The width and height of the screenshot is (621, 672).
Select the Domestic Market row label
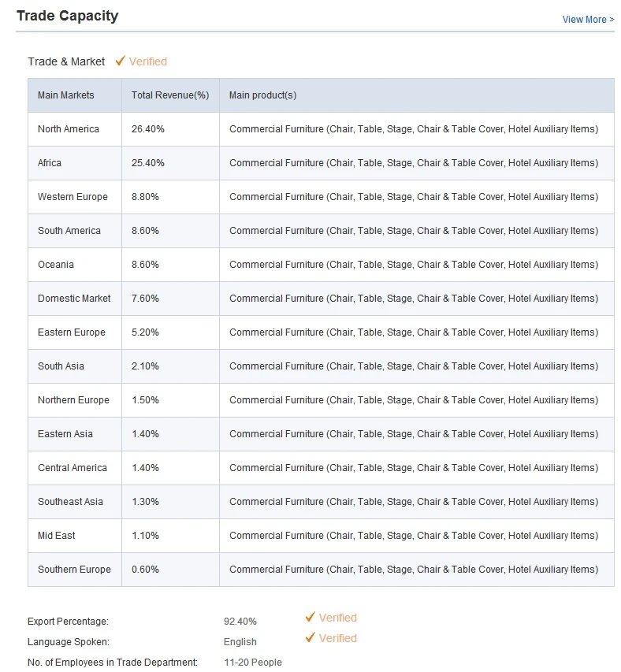pos(74,299)
